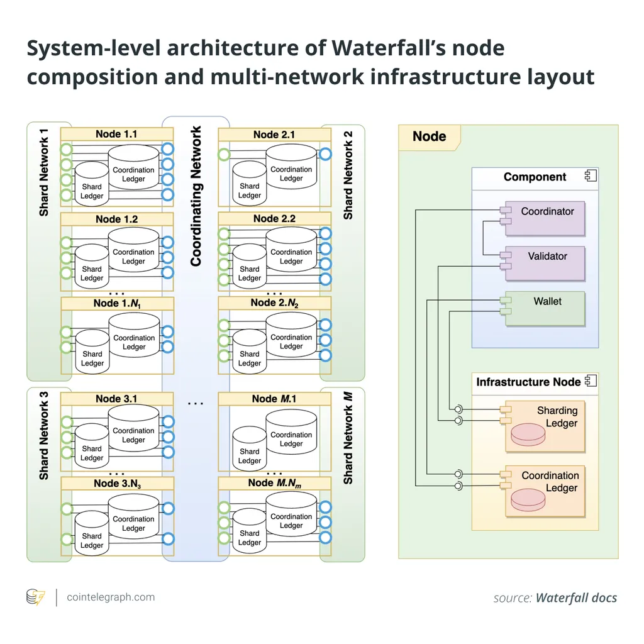The width and height of the screenshot is (644, 644).
Task: Click the Node M.1 header
Action: click(x=274, y=399)
